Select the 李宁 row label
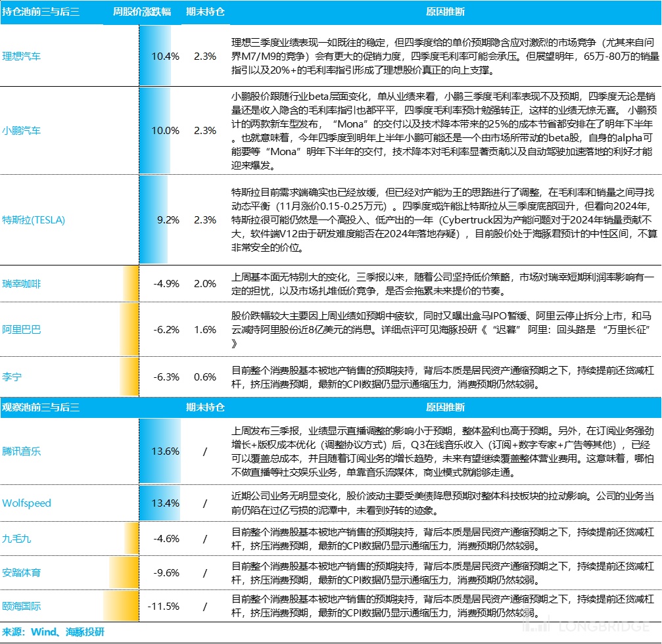Image resolution: width=662 pixels, height=644 pixels. coord(12,377)
